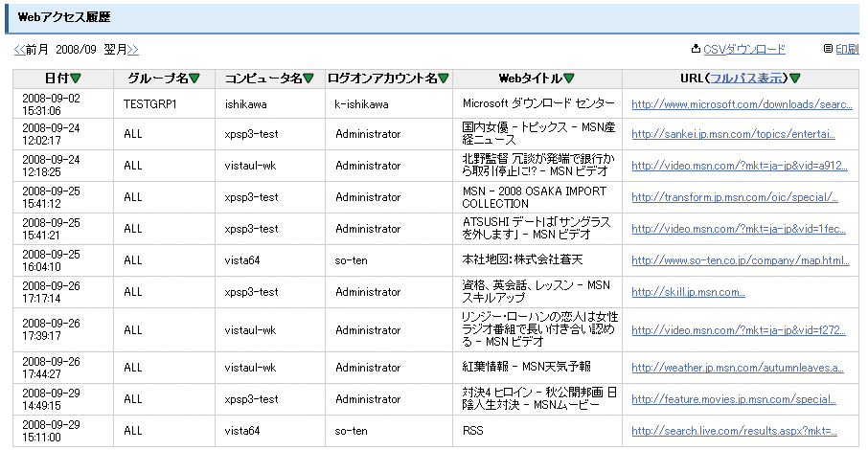Click the 印刷 print link
This screenshot has height=450, width=868.
[847, 49]
